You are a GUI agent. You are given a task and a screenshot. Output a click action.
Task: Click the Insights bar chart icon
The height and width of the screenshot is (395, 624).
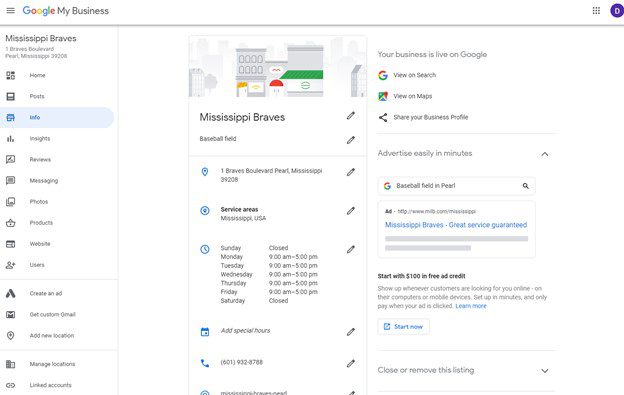11,138
